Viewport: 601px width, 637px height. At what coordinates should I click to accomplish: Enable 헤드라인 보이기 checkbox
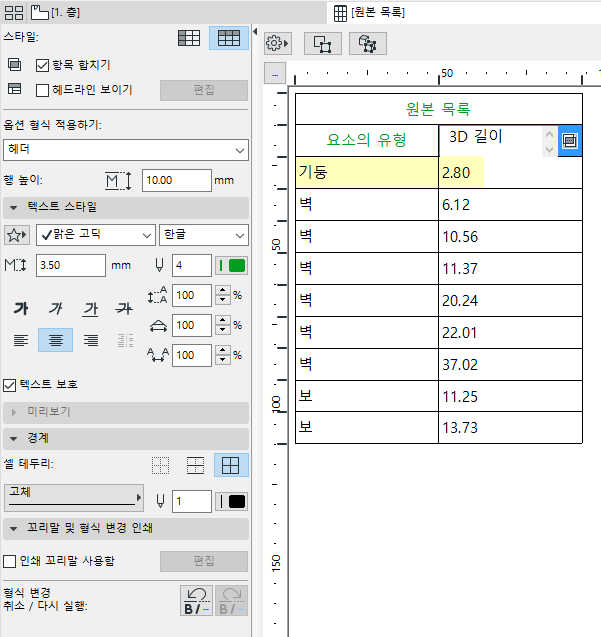pos(42,90)
